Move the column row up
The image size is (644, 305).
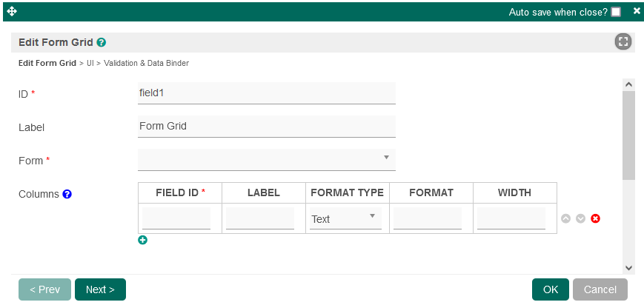(566, 219)
